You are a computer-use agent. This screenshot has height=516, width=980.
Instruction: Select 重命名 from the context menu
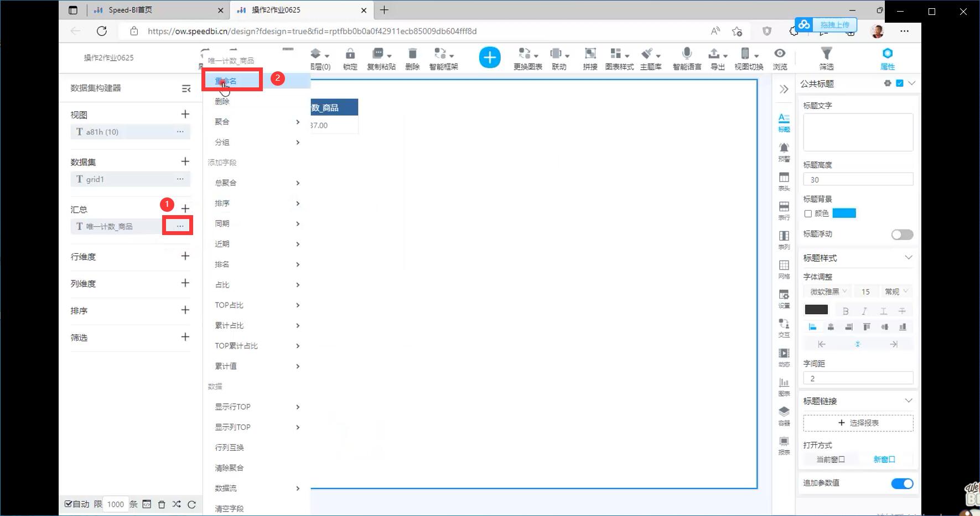(x=226, y=81)
